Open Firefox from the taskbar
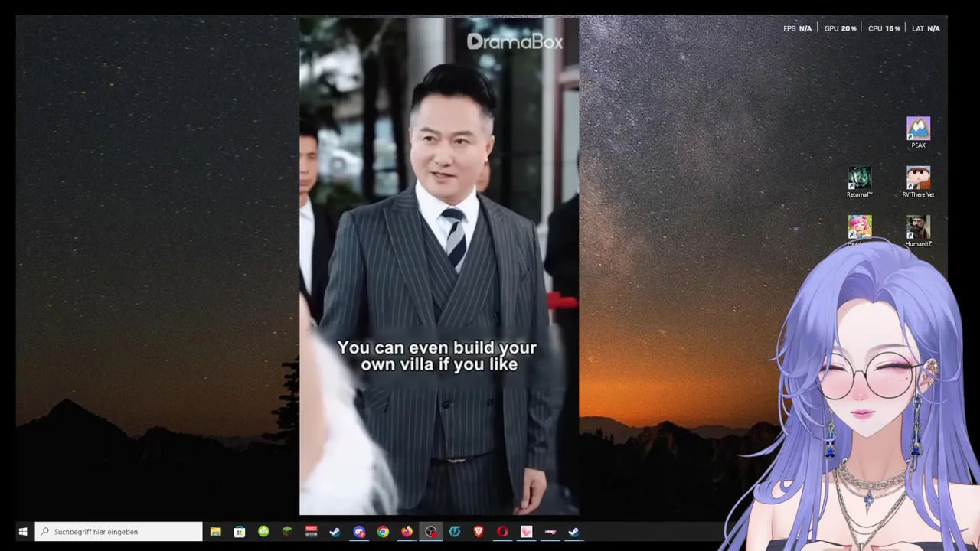This screenshot has width=980, height=551. 407,532
